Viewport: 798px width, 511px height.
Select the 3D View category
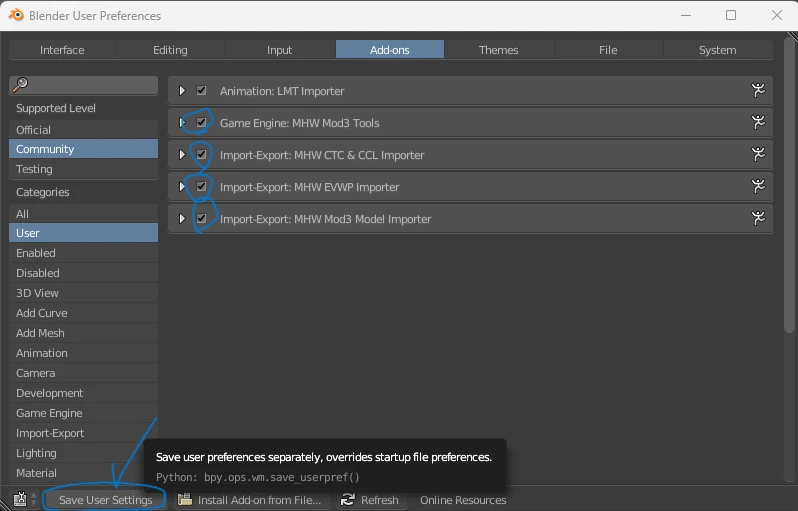83,293
